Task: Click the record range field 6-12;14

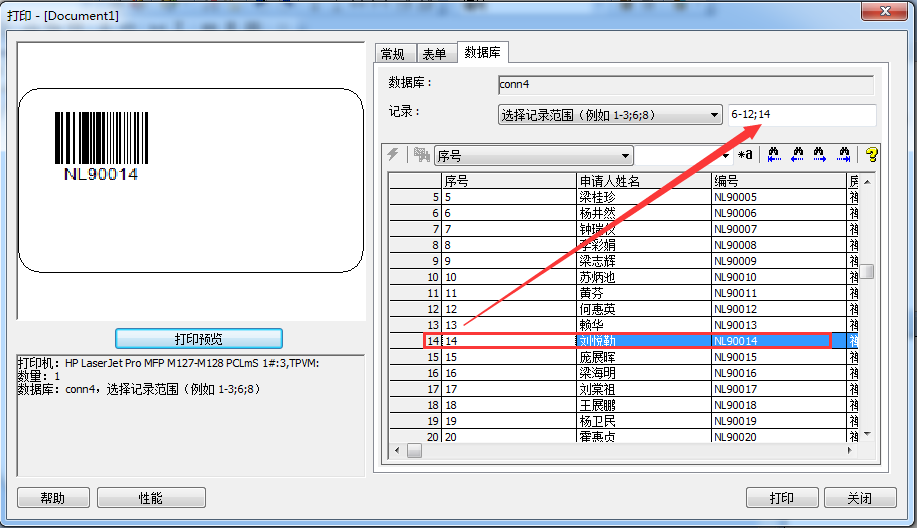Action: point(802,115)
